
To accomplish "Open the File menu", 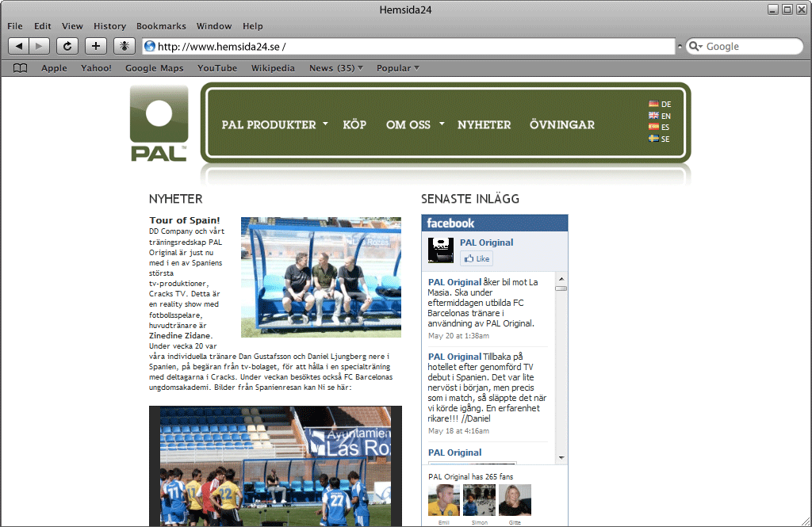I will [x=15, y=26].
